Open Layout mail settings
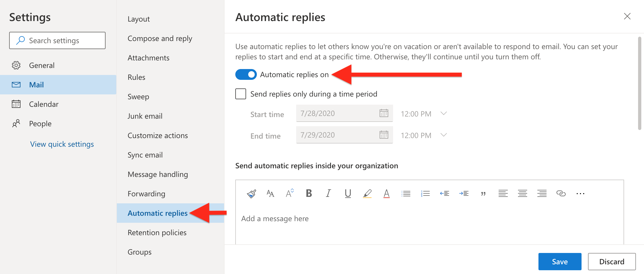This screenshot has height=274, width=644. click(x=170, y=19)
